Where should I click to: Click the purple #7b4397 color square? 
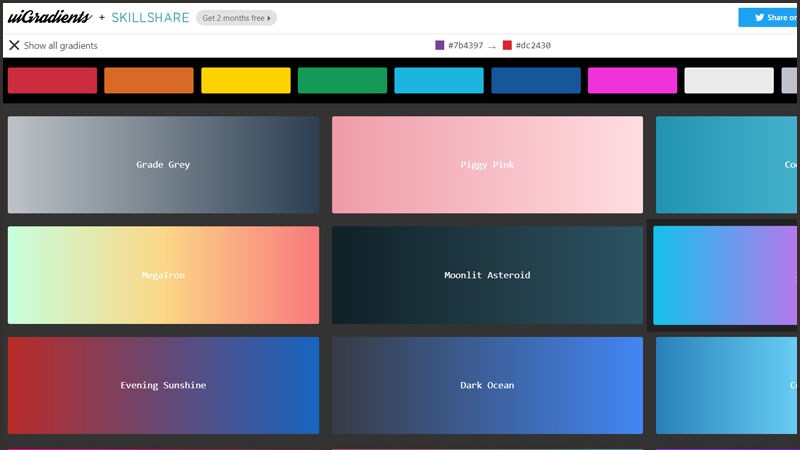440,45
